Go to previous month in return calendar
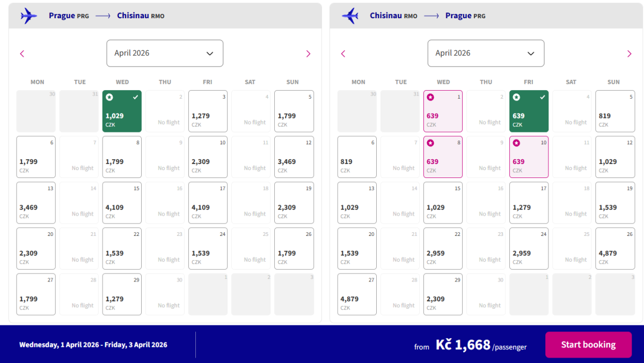The height and width of the screenshot is (363, 644). pos(343,54)
